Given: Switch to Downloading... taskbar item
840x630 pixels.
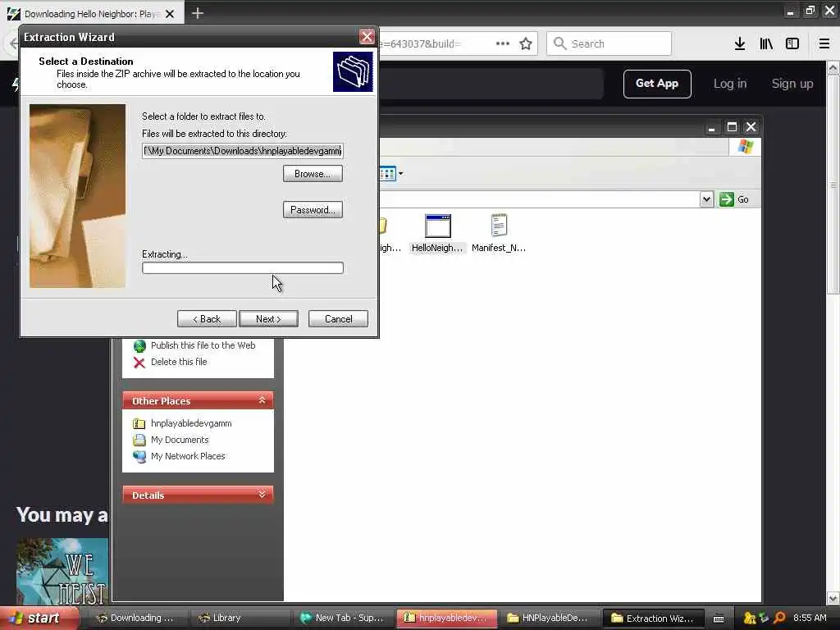Looking at the screenshot, I should [x=135, y=618].
